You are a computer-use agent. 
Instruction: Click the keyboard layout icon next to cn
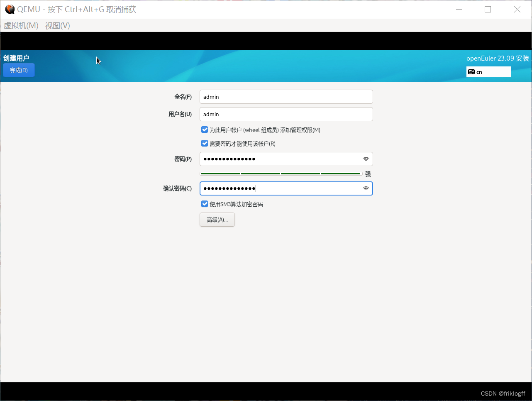(471, 72)
